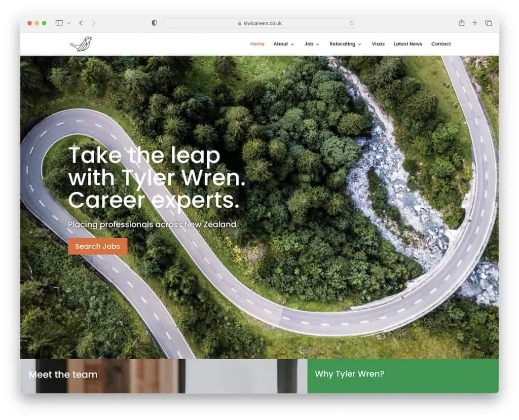Expand the About dropdown menu

283,44
